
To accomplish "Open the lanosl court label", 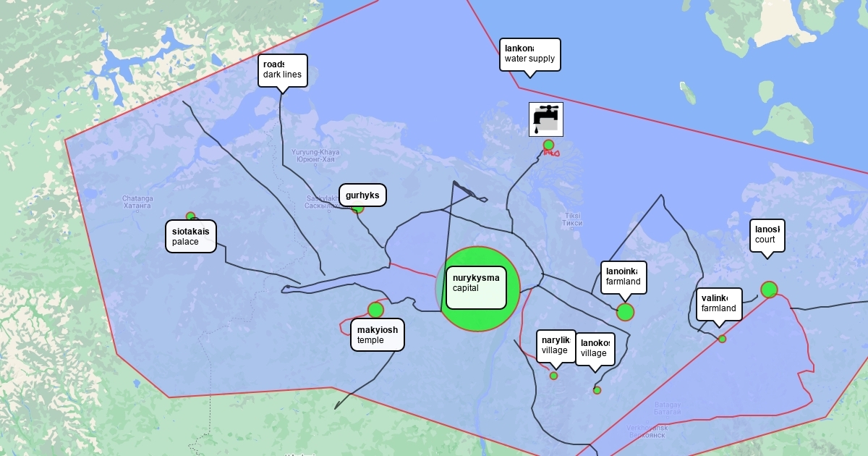I will [x=767, y=235].
